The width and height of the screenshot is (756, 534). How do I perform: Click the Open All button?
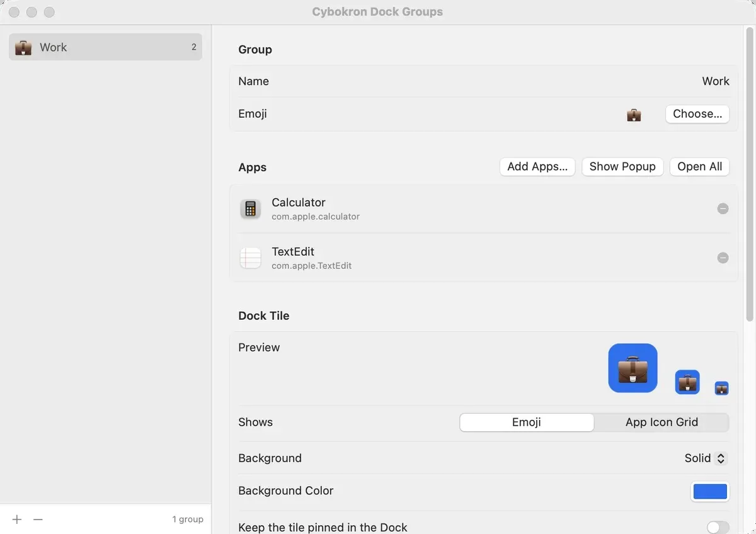[700, 167]
